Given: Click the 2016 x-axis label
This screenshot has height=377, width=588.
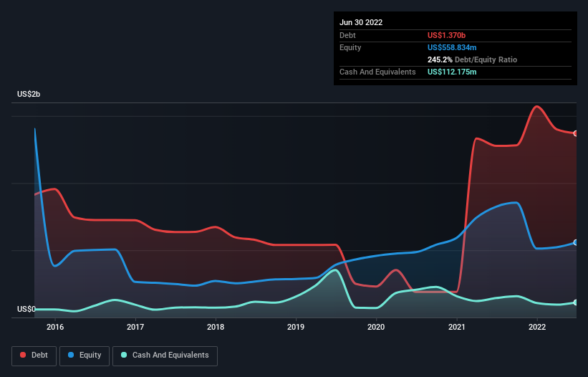Looking at the screenshot, I should click(55, 327).
